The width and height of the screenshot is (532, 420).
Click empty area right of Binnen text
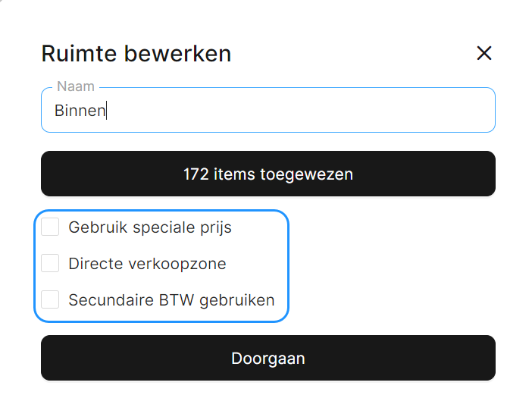tap(303, 111)
